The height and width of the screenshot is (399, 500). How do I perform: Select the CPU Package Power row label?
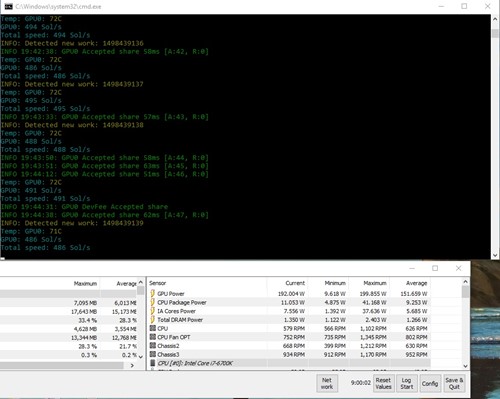[182, 302]
